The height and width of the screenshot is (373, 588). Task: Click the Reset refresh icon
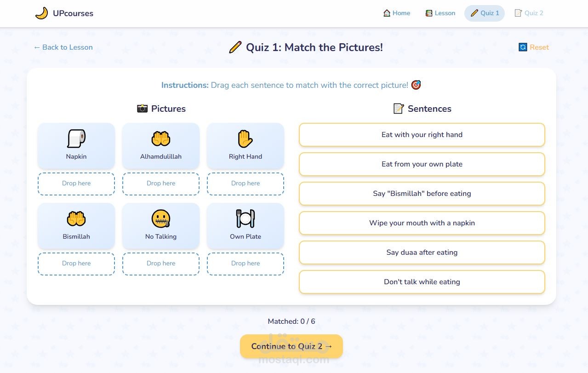point(523,47)
